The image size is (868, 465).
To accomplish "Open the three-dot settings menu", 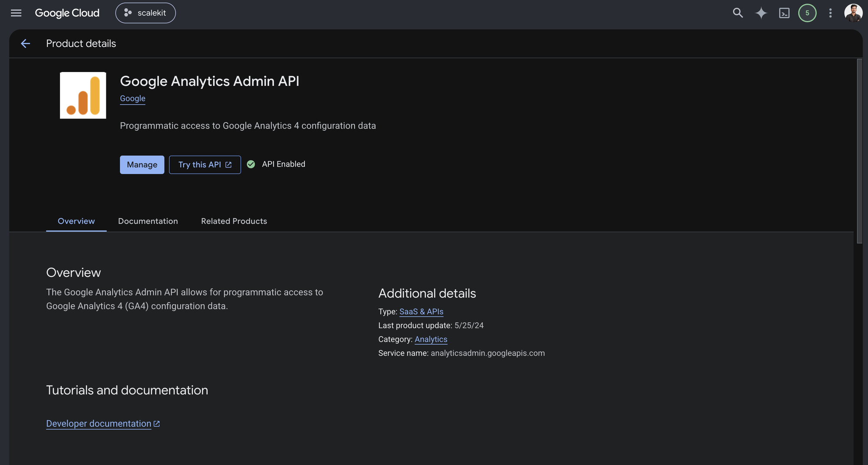I will click(x=830, y=13).
